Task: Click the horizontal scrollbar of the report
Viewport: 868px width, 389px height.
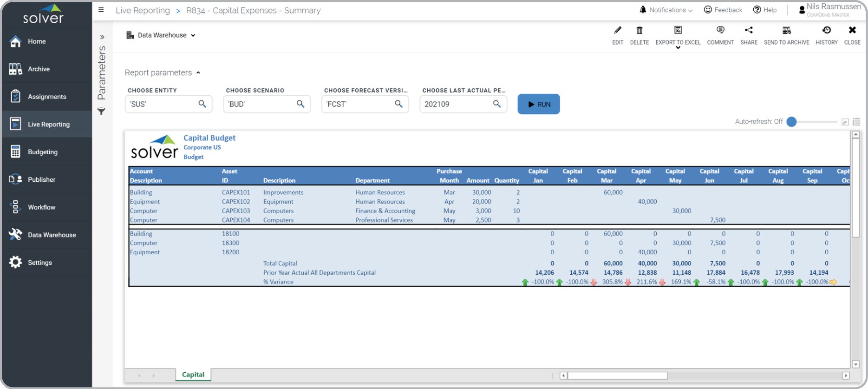Action: coord(617,376)
